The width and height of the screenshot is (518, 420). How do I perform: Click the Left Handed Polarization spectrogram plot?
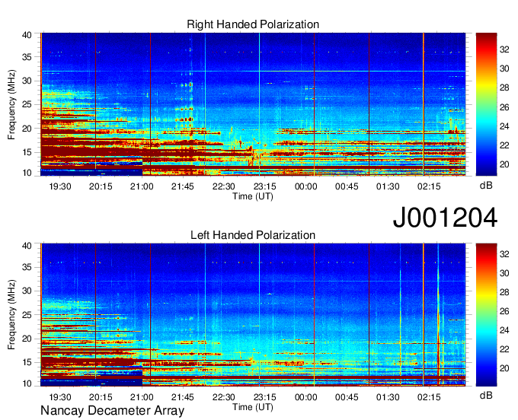[253, 315]
